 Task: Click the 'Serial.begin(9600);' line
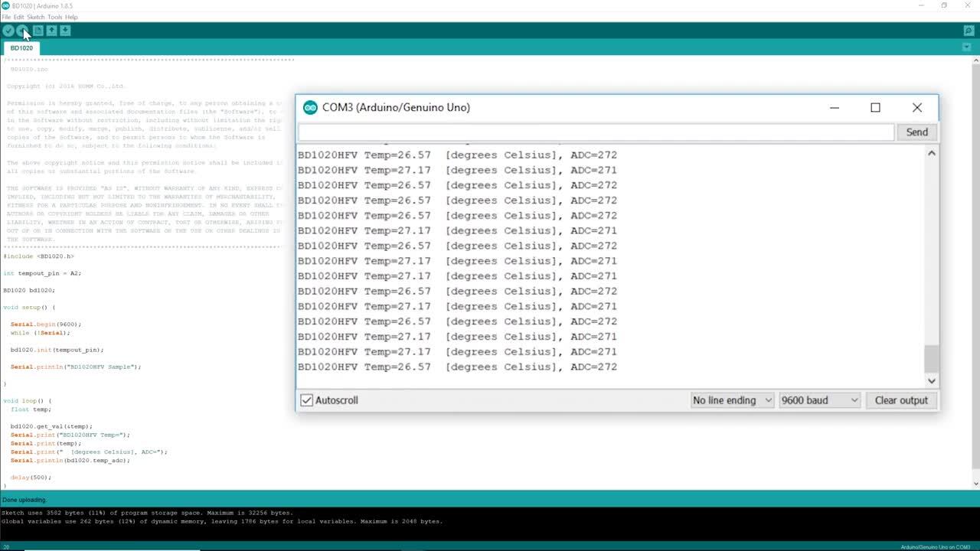click(46, 324)
